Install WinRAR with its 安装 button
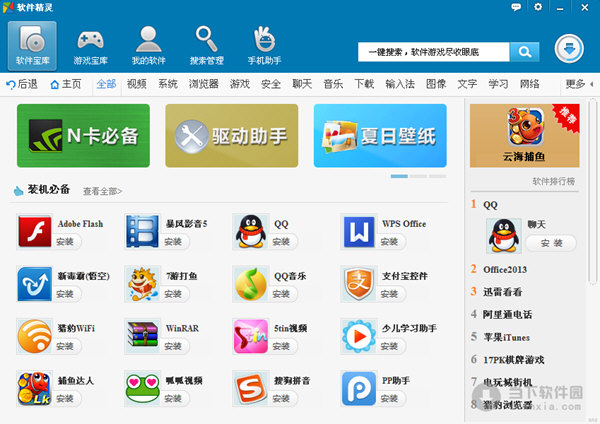Viewport: 600px width, 424px height. (x=174, y=346)
